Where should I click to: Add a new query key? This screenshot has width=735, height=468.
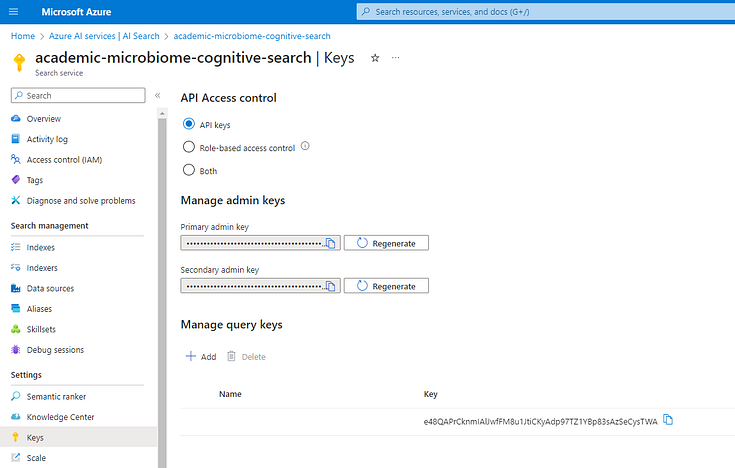[201, 356]
